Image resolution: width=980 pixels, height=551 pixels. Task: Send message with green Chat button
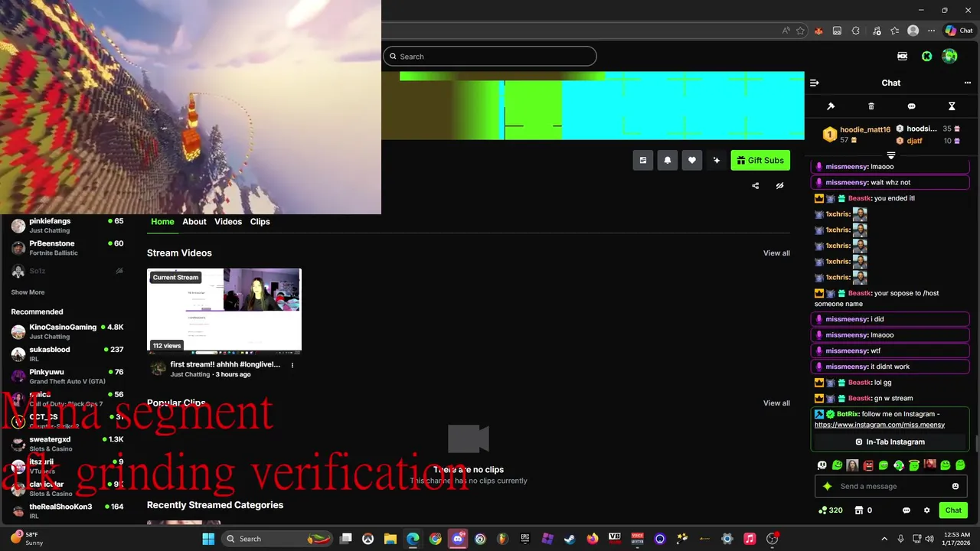(953, 510)
